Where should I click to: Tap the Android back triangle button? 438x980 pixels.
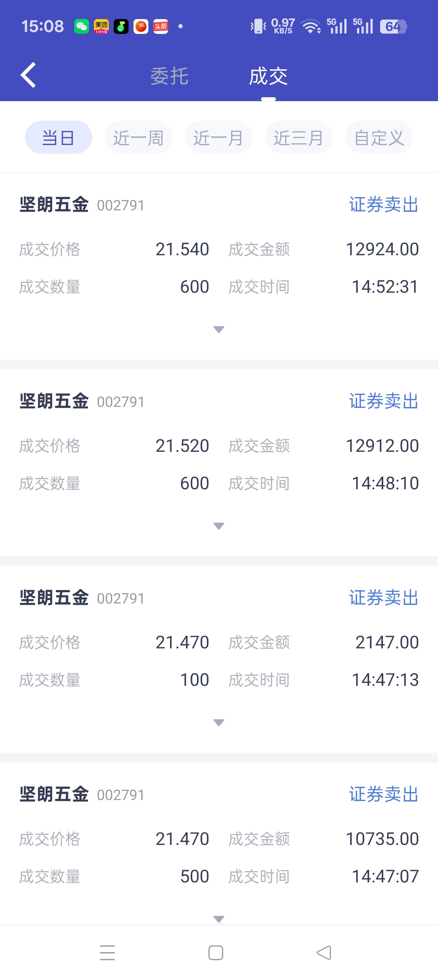tap(324, 953)
